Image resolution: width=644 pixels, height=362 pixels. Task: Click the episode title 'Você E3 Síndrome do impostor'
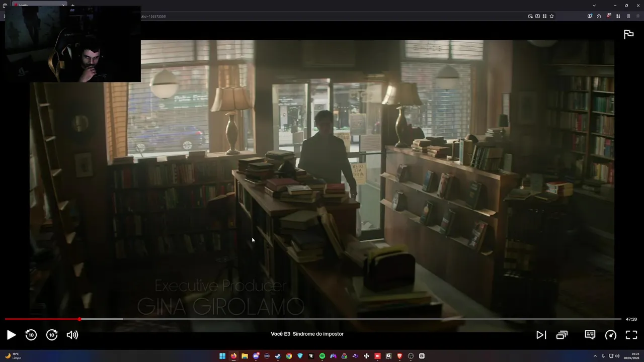(x=307, y=334)
